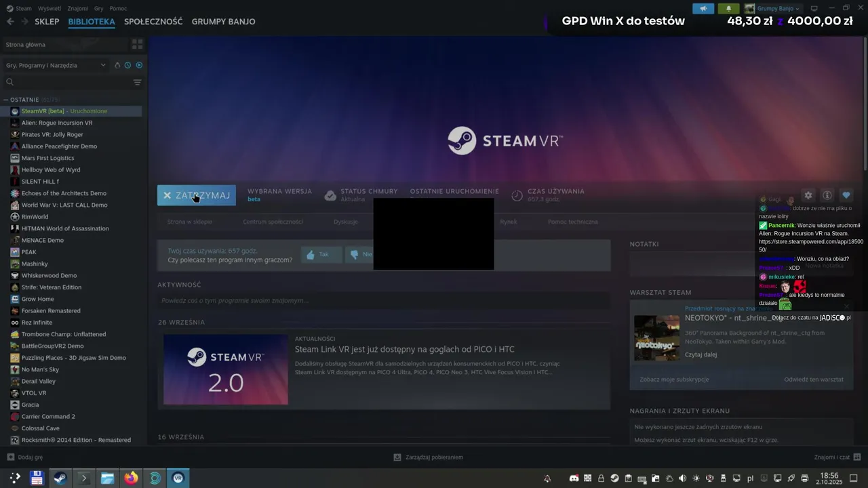Open volume speaker tray icon
The width and height of the screenshot is (868, 488).
point(682,479)
